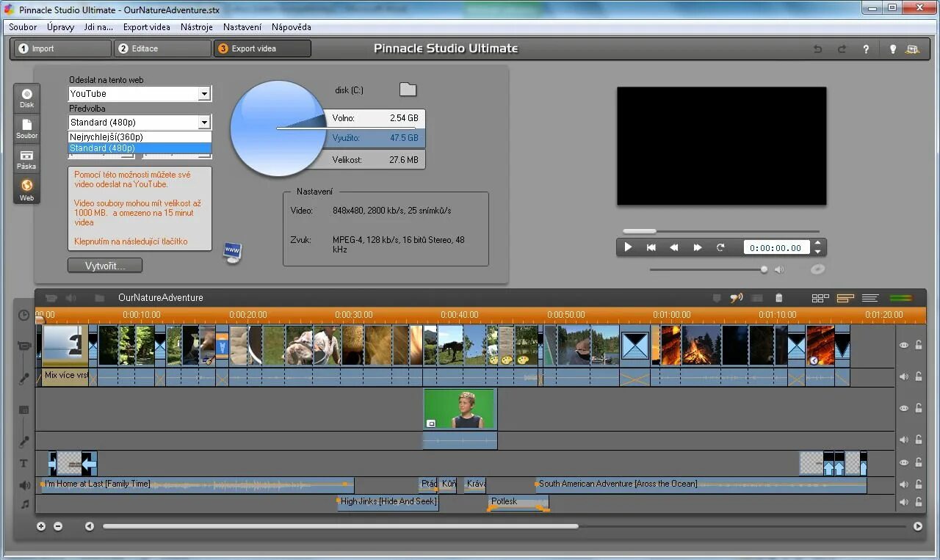Open the Předvolba Standard (480p) dropdown
Image resolution: width=940 pixels, height=560 pixels.
pos(204,123)
